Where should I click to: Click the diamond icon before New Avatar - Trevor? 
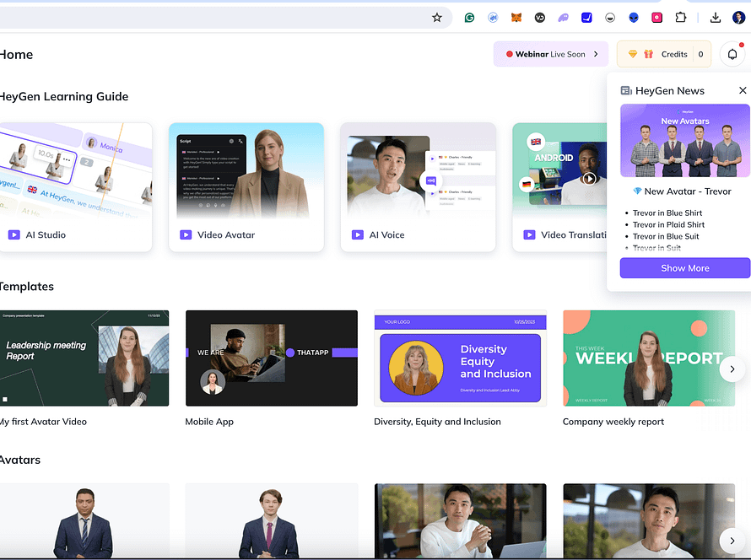(x=637, y=191)
